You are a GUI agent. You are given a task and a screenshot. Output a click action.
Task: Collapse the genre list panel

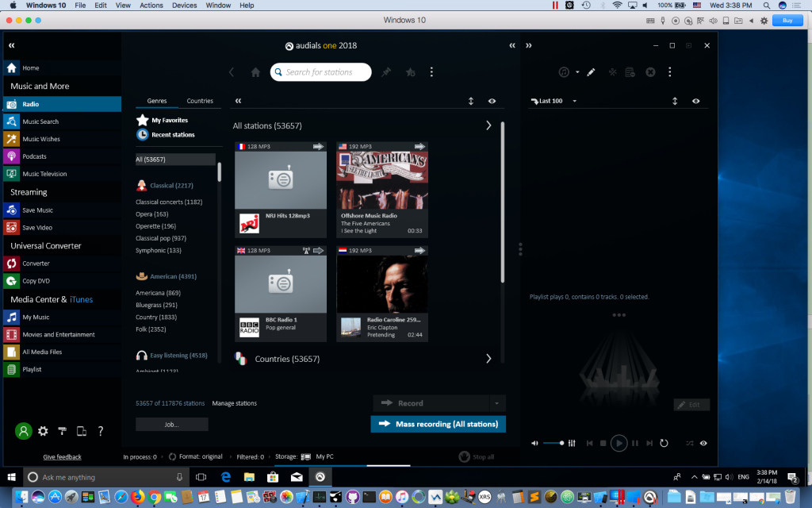tap(238, 101)
